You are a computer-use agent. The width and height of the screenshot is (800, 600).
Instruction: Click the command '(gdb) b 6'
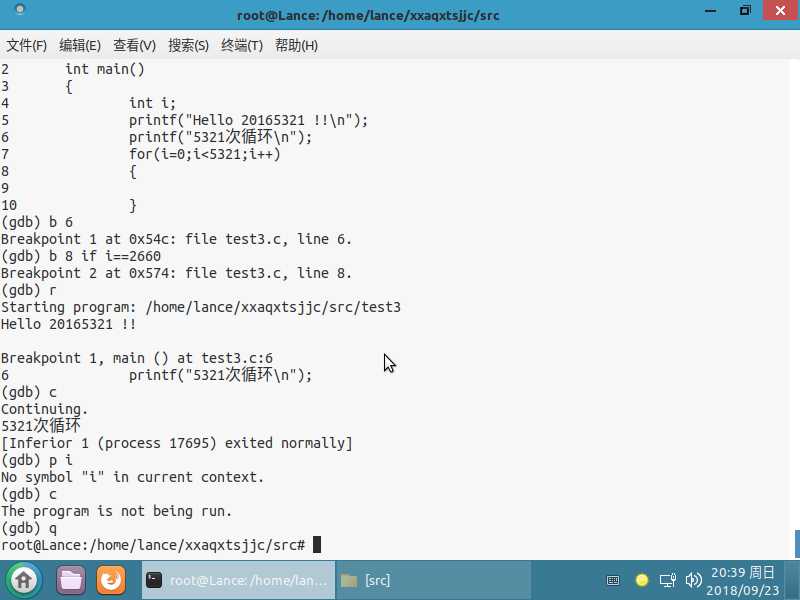pos(37,222)
